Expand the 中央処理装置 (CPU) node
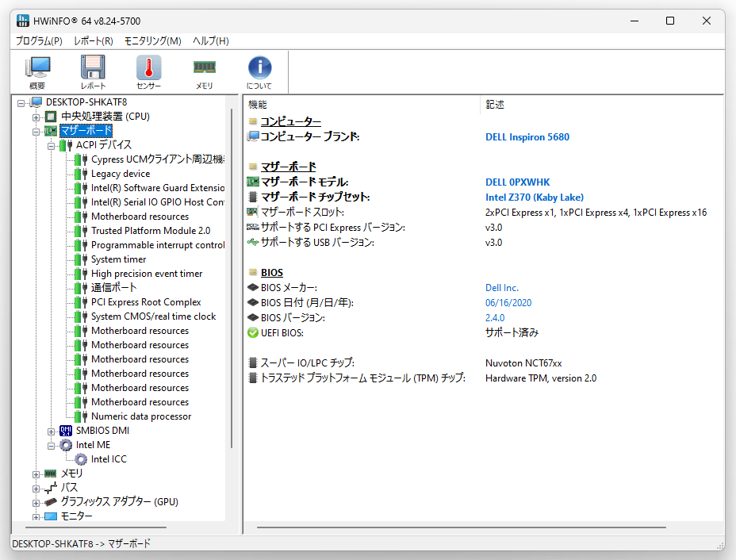736x560 pixels. pyautogui.click(x=36, y=117)
